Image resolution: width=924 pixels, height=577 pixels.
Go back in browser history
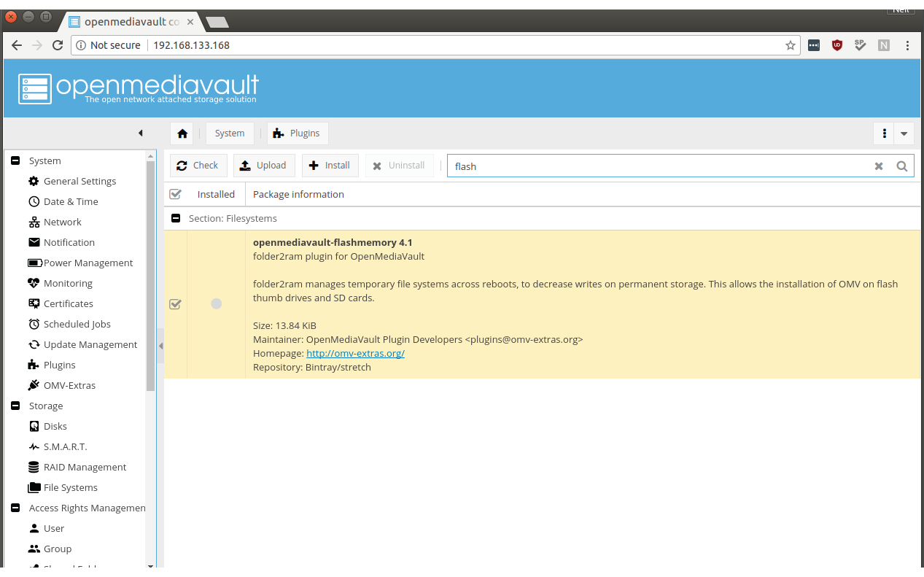pos(17,45)
